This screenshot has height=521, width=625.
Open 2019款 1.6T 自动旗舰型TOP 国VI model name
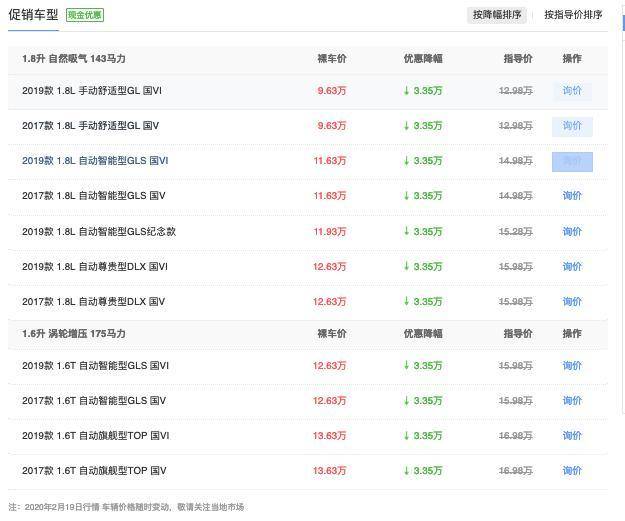(95, 436)
